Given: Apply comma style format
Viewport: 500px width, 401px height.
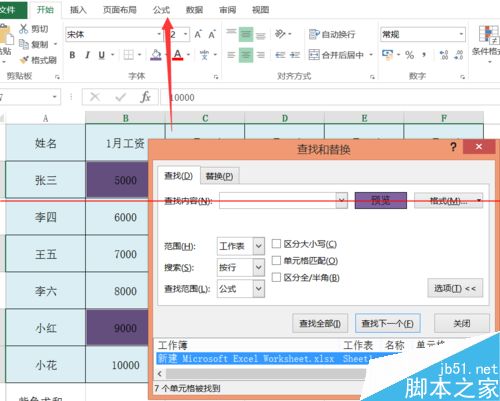Looking at the screenshot, I should click(x=424, y=55).
